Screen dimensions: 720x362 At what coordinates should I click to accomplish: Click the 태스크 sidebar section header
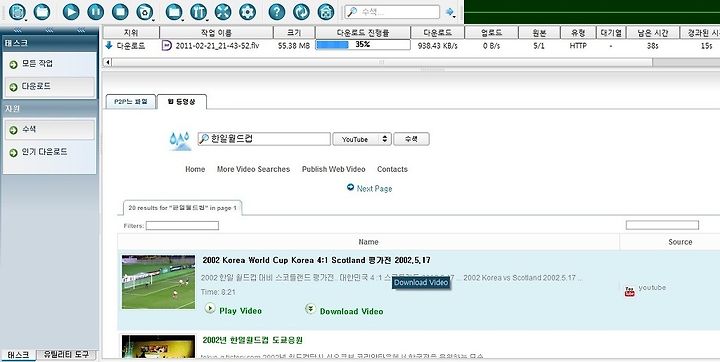pyautogui.click(x=50, y=43)
